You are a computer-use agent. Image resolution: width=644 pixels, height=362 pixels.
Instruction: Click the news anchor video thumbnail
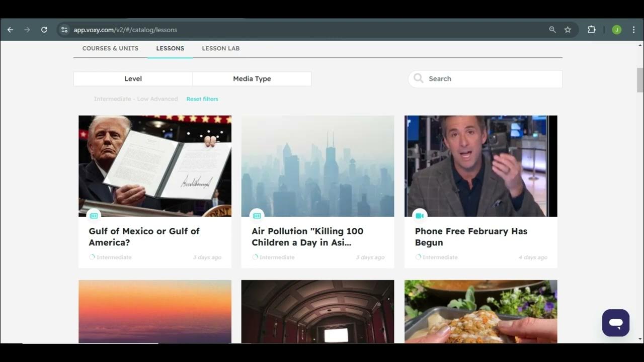tap(481, 166)
